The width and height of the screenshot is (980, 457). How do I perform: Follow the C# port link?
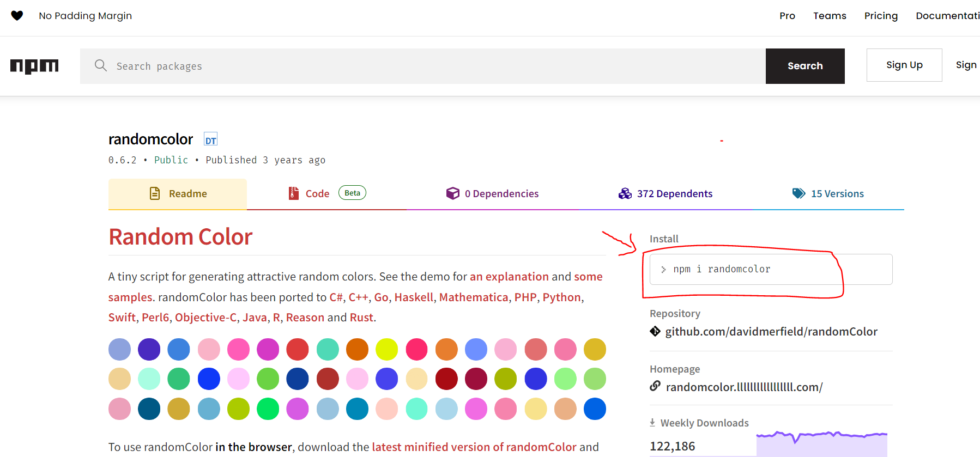336,297
